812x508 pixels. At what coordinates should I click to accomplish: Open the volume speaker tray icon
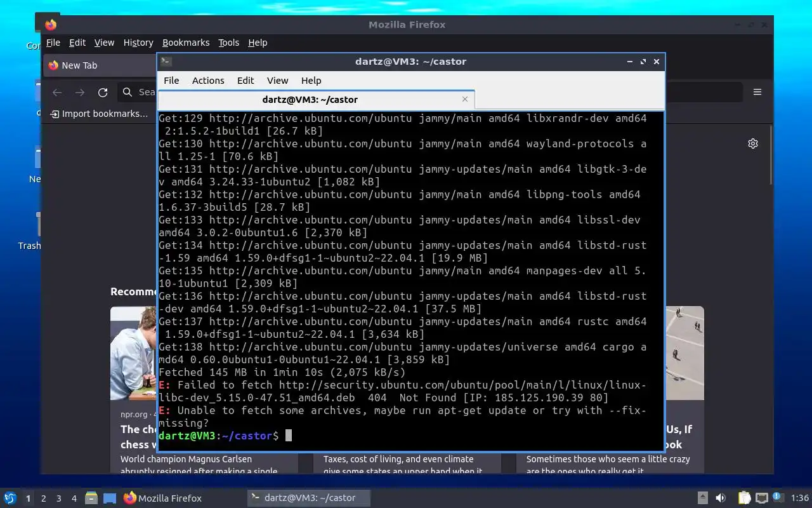[x=721, y=498]
